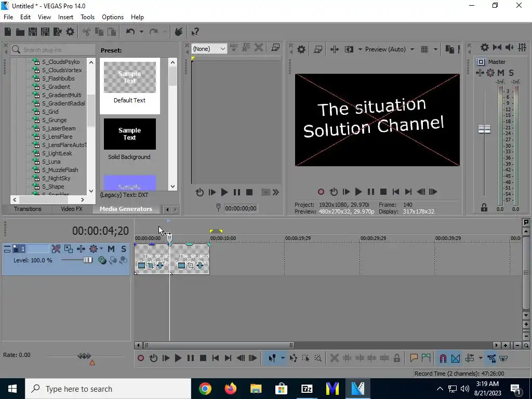Select the Default Text preset thumbnail
The width and height of the screenshot is (532, 399).
click(x=129, y=77)
